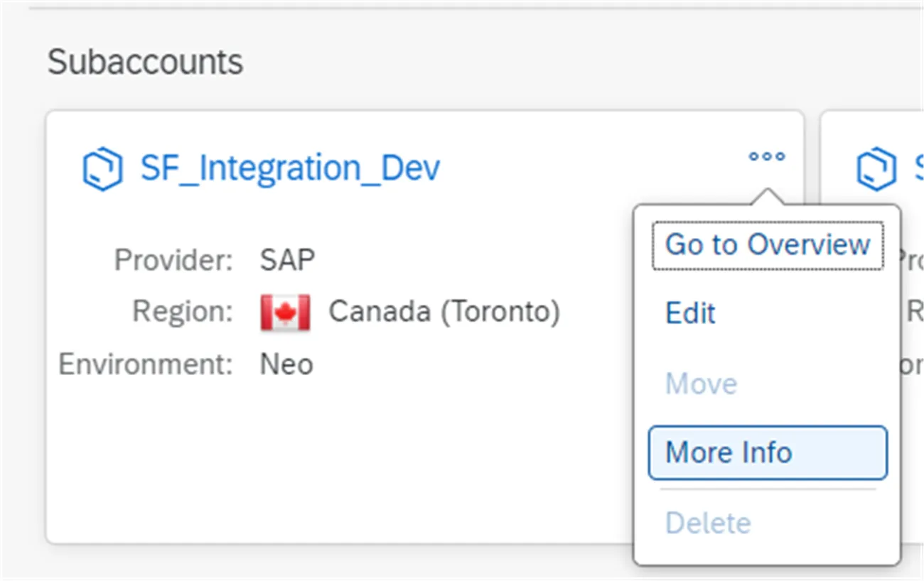Open the three-dot actions menu on SF_Integration_Dev
924x581 pixels.
point(767,156)
